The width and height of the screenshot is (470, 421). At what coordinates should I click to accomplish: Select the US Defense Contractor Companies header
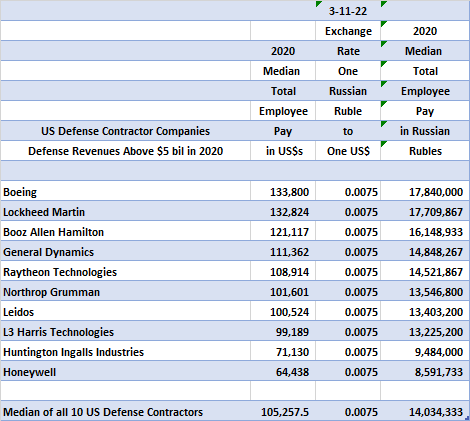[125, 131]
